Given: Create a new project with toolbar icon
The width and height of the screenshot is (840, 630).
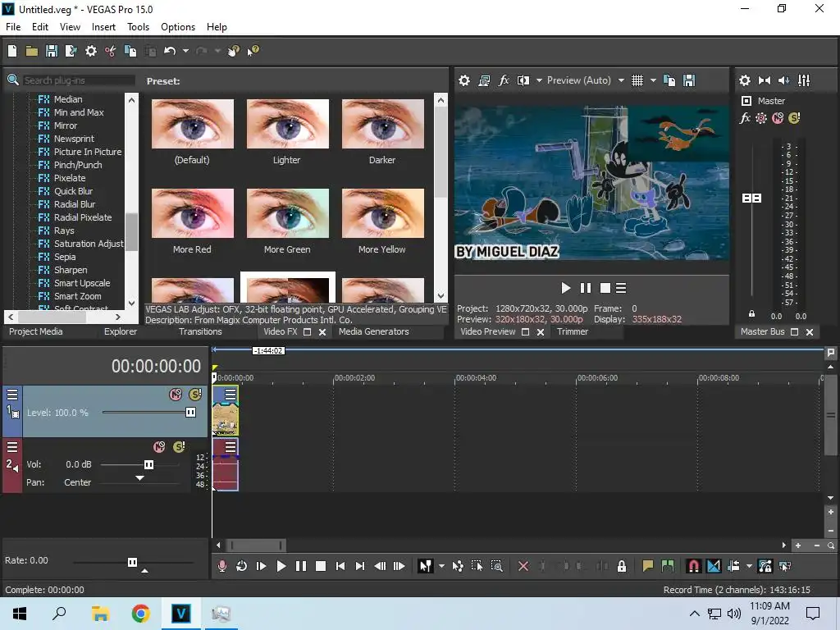Looking at the screenshot, I should tap(12, 51).
